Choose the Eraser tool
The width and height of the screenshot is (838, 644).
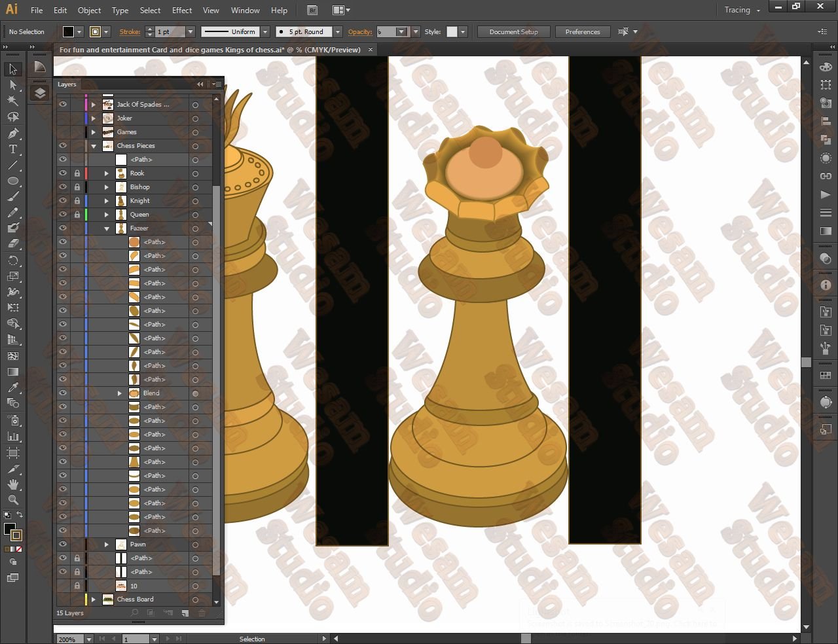[x=12, y=244]
